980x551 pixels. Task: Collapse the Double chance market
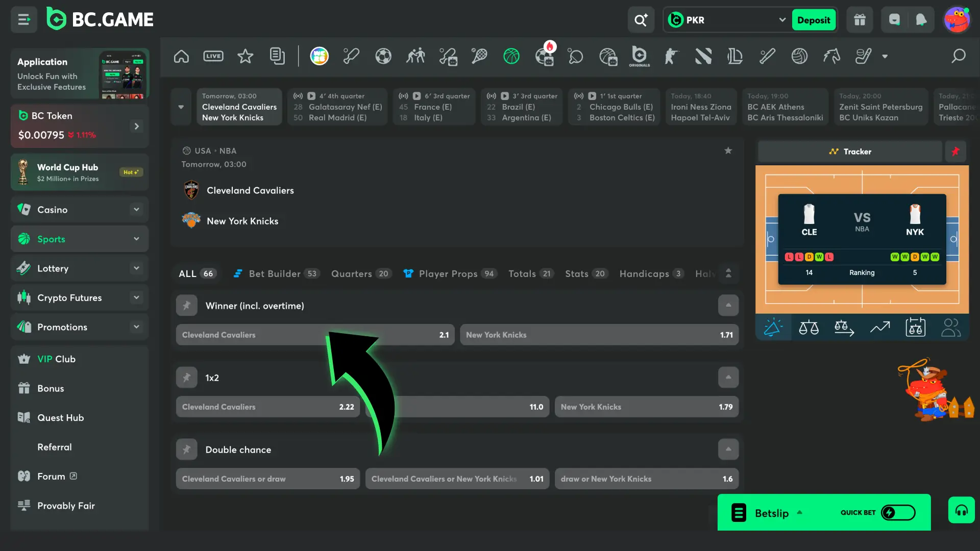[728, 449]
